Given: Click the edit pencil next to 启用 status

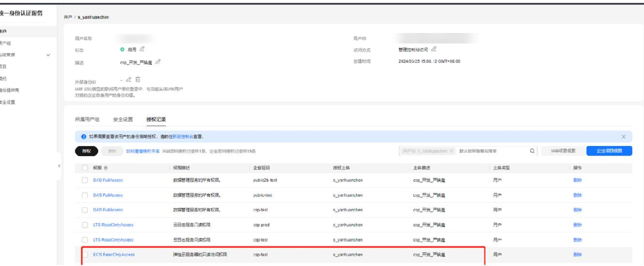Looking at the screenshot, I should coord(142,50).
